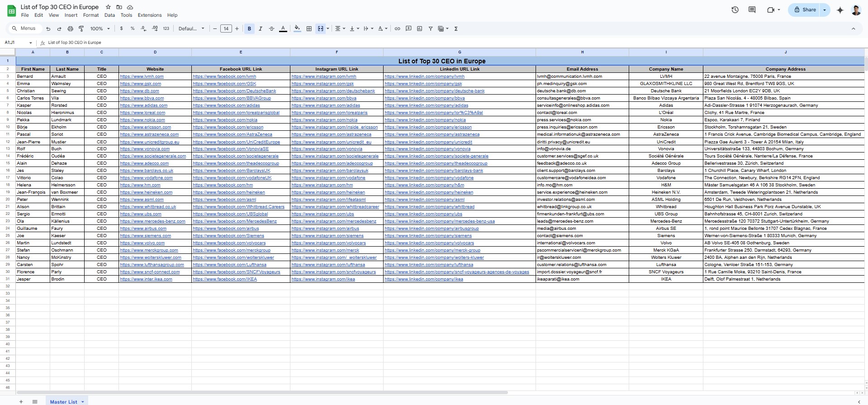Open the zoom level dropdown
This screenshot has width=868, height=405.
[x=100, y=29]
